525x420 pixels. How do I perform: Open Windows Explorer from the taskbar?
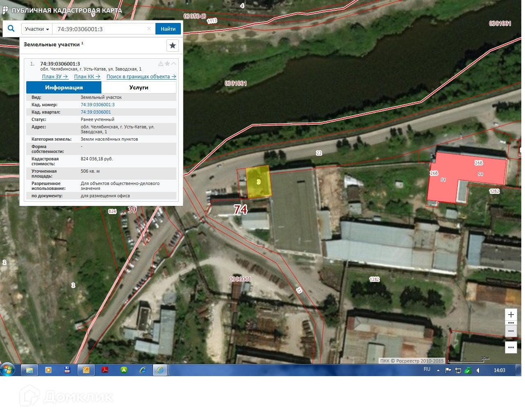pyautogui.click(x=30, y=370)
